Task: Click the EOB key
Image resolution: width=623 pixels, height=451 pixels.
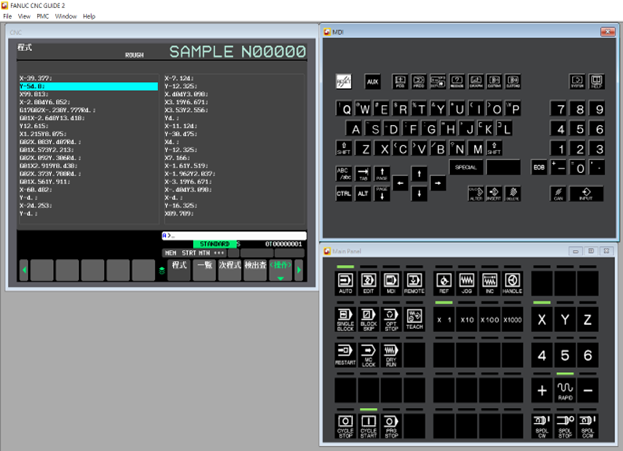Action: click(539, 167)
